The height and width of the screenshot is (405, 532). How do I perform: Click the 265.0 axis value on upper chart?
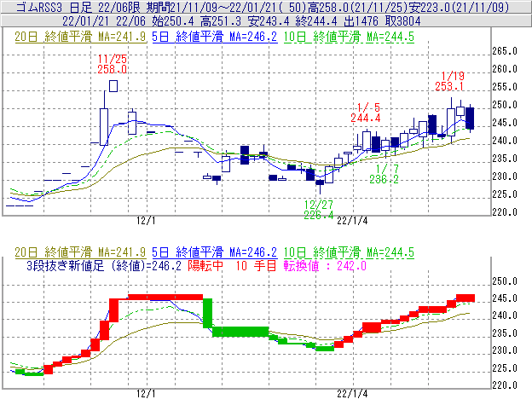[x=505, y=51]
